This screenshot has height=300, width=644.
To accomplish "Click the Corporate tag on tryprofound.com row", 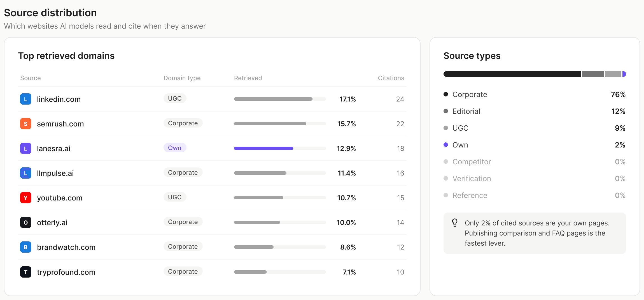I will (183, 271).
